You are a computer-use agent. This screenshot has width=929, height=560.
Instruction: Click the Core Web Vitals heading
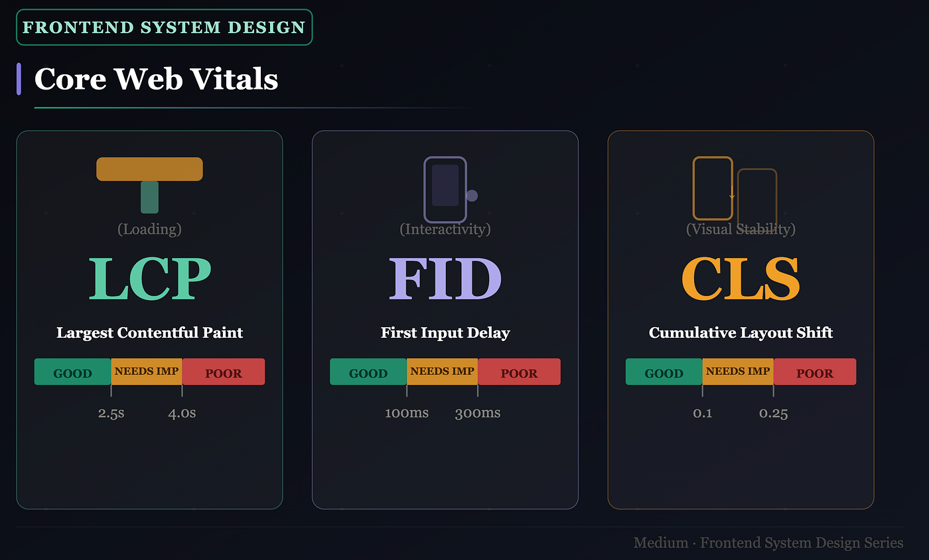156,79
